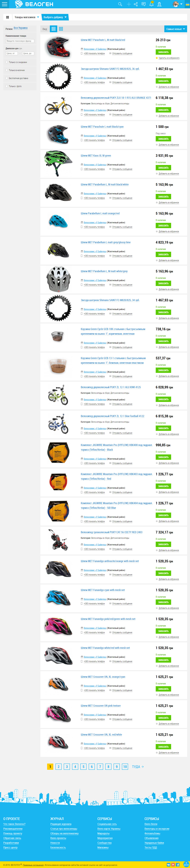Viewport: 190px width, 868px height.
Task: Click the share icon in the header
Action: point(136,4)
